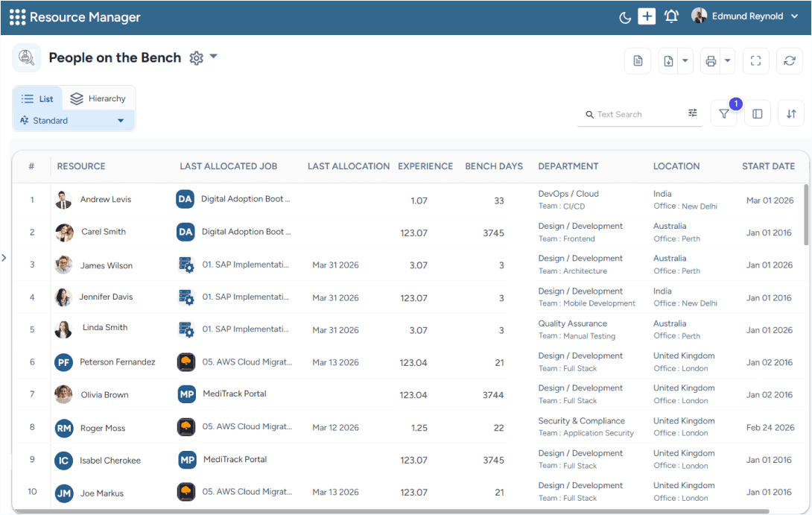Click AWS job icon in Roger Moss row
The image size is (812, 515).
point(186,427)
